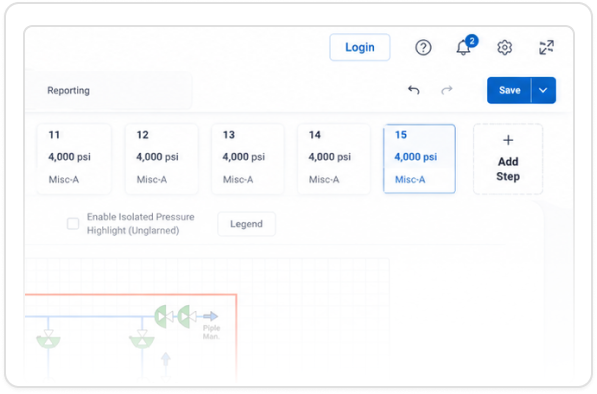Image resolution: width=597 pixels, height=394 pixels.
Task: Open the settings gear icon
Action: [504, 48]
